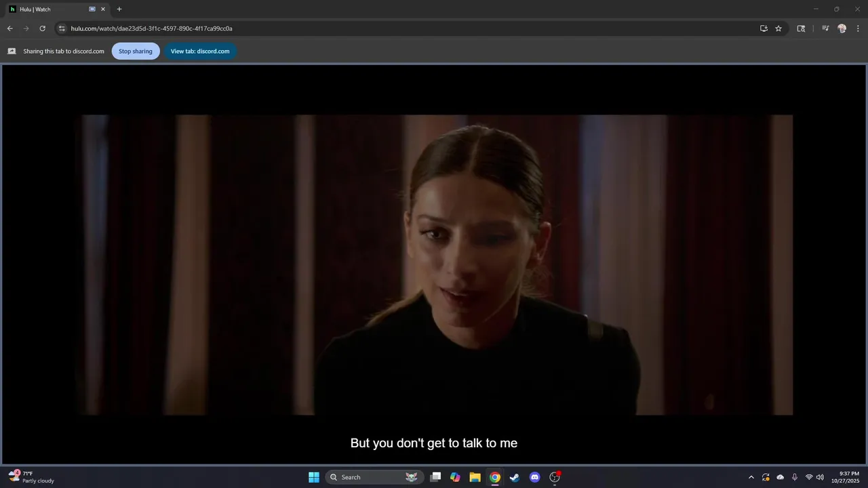Open the taskbar app with red notification dot

point(555,477)
